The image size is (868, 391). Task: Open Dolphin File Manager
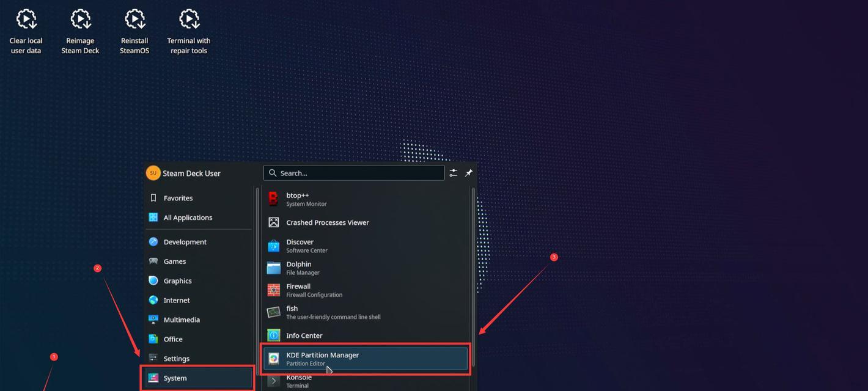[x=366, y=268]
